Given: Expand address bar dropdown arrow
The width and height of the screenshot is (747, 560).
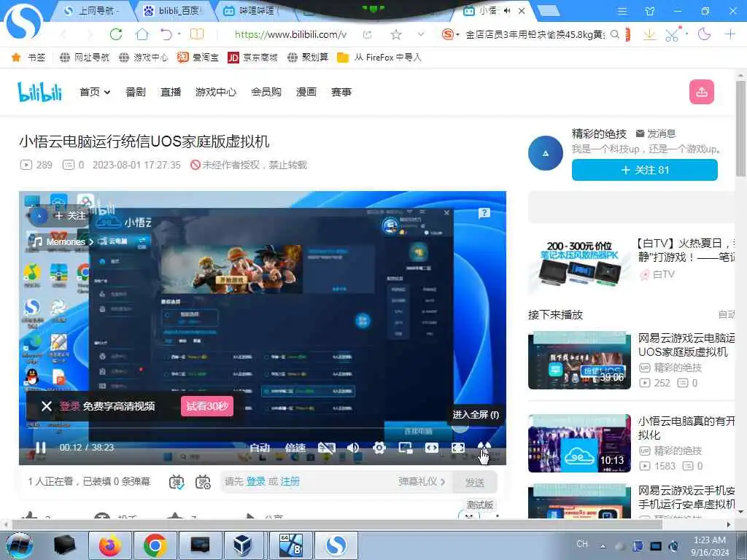Looking at the screenshot, I should tap(421, 34).
